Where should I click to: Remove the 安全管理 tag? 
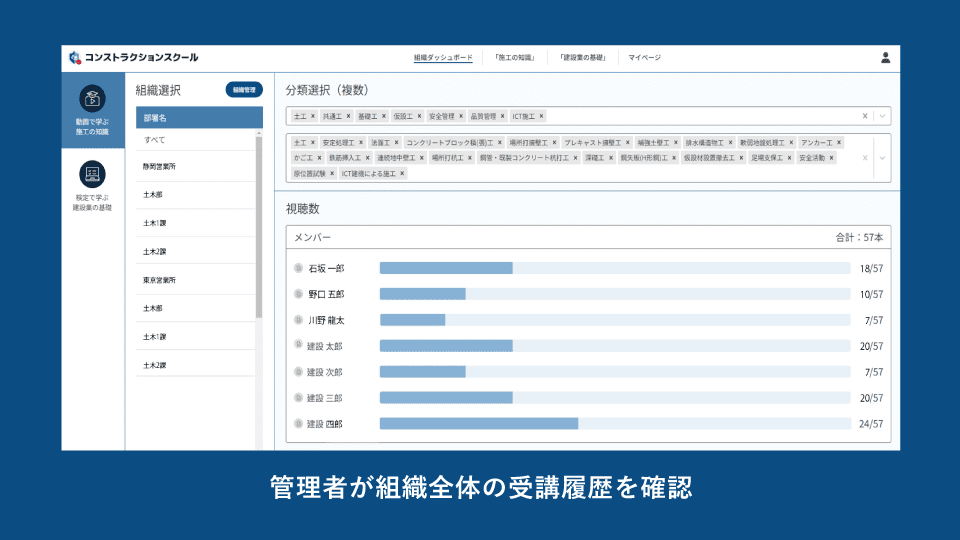[461, 116]
